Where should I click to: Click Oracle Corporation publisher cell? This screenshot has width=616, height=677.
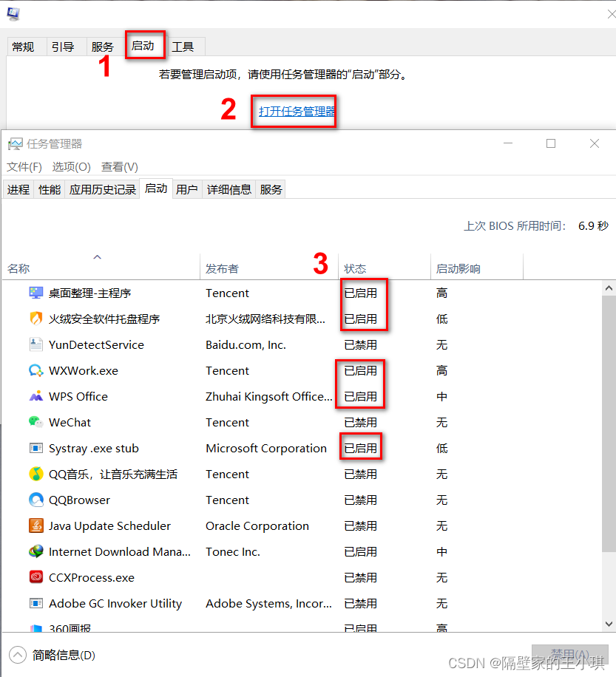257,526
